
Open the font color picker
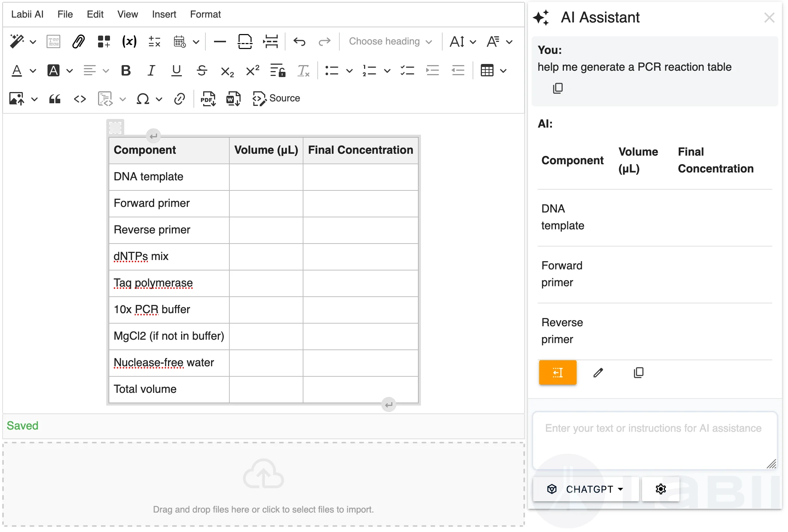point(24,70)
